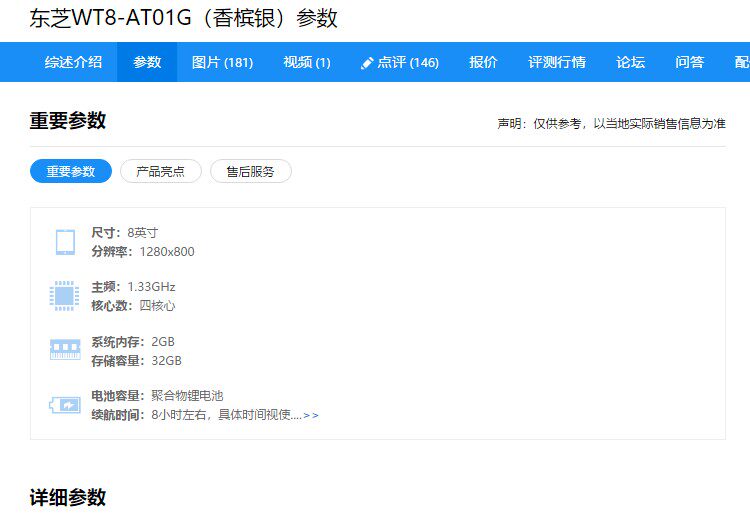Show the 售后服务 section
750x522 pixels.
click(x=251, y=171)
